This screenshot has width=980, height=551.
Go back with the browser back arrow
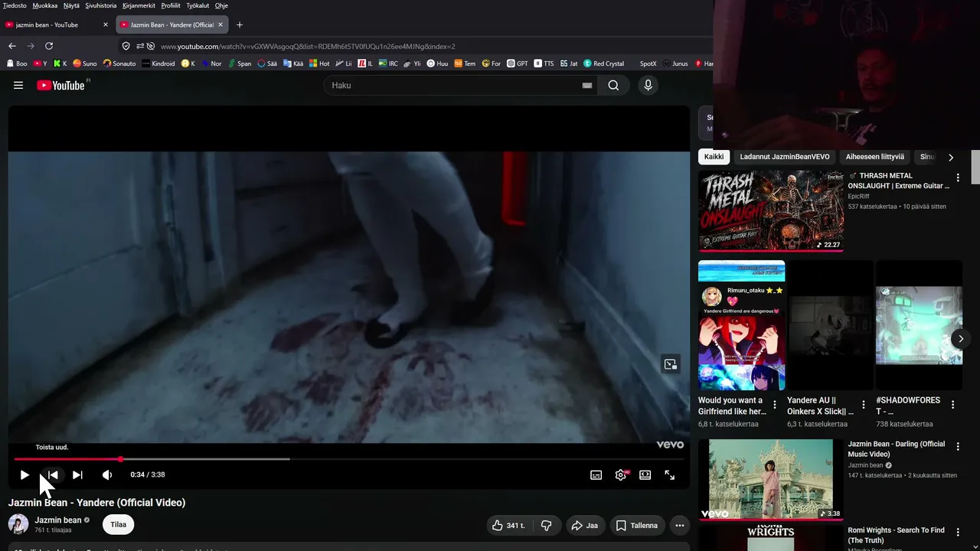(x=12, y=46)
